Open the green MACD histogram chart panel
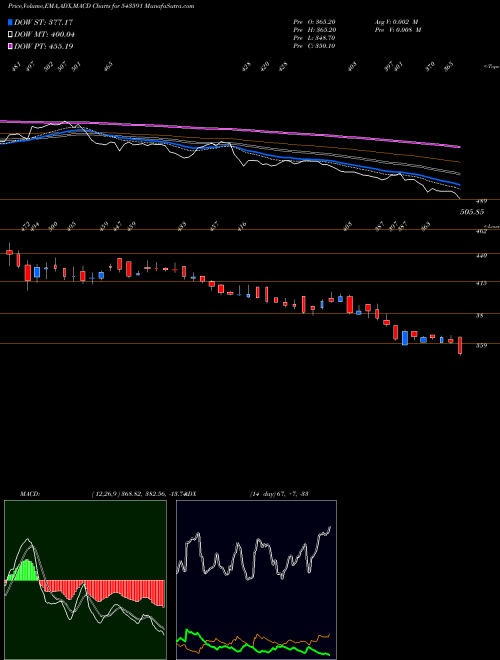 [x=85, y=580]
